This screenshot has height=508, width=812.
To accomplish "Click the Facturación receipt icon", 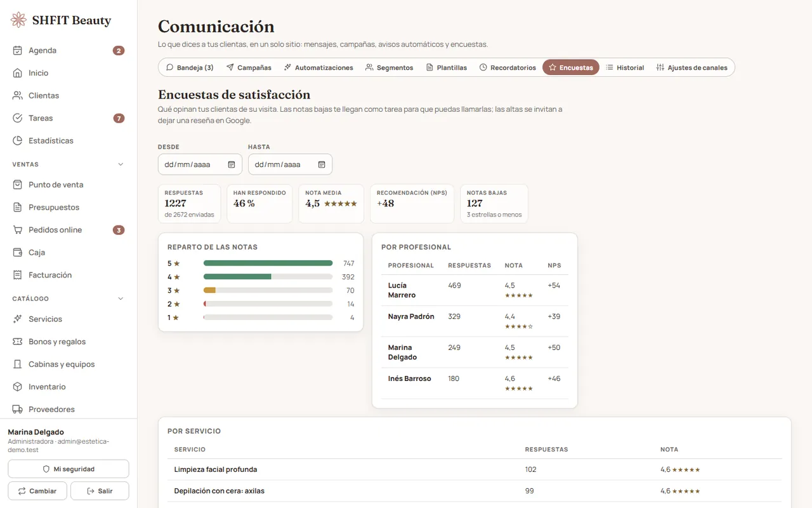I will click(18, 275).
